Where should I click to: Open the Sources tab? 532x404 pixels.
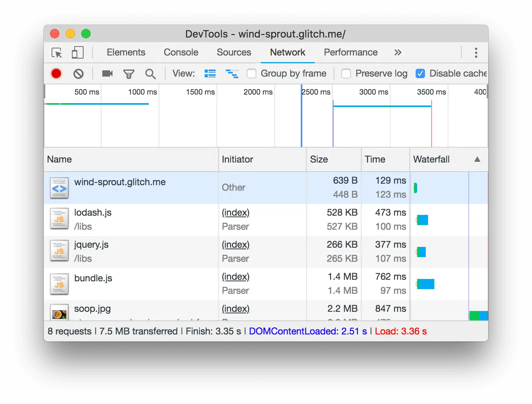tap(234, 52)
